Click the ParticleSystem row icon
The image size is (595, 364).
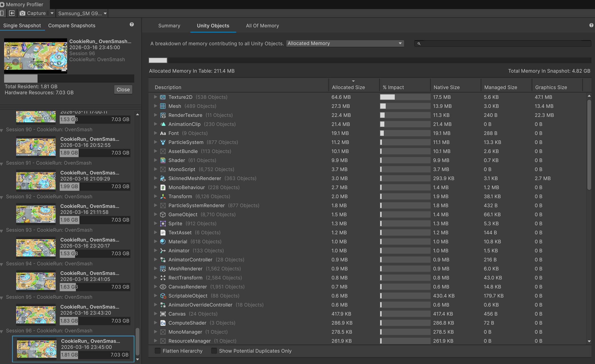(163, 142)
